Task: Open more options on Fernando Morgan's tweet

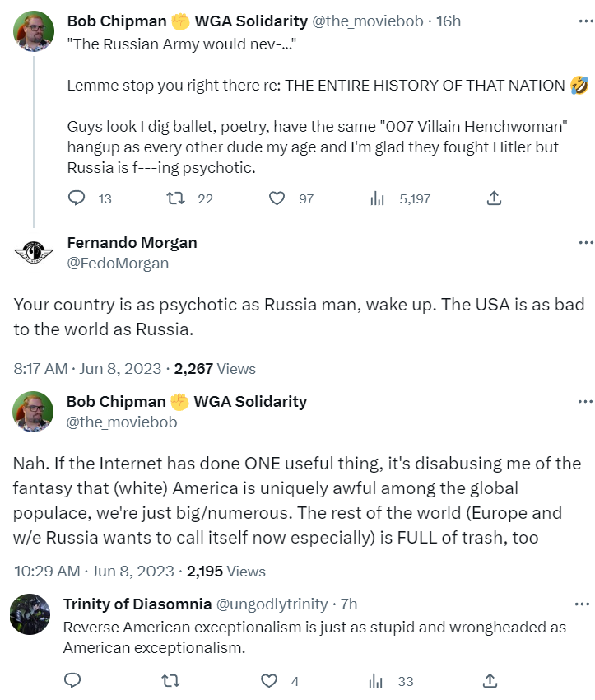Action: (585, 244)
